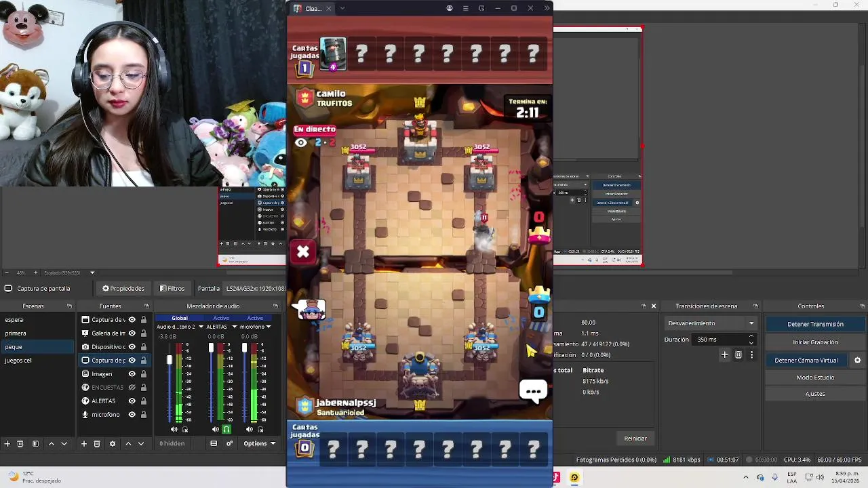Select the Dispositivo source row
The image size is (868, 488).
pyautogui.click(x=114, y=346)
